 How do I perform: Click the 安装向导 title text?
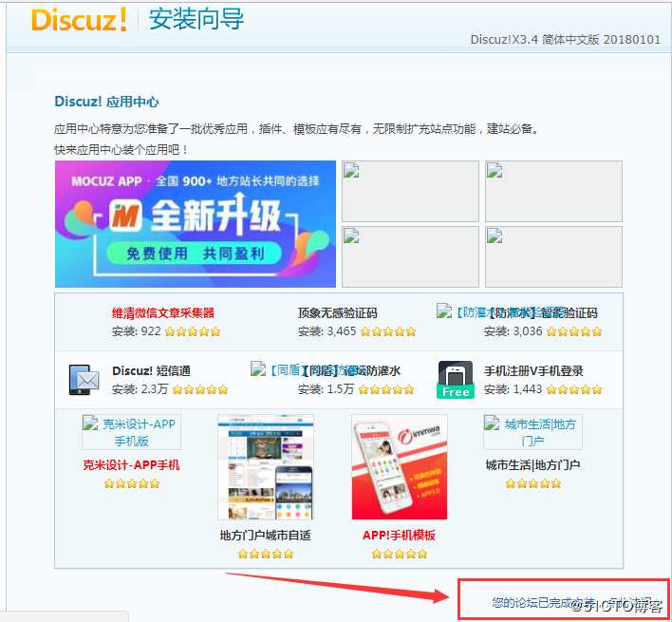coord(196,20)
